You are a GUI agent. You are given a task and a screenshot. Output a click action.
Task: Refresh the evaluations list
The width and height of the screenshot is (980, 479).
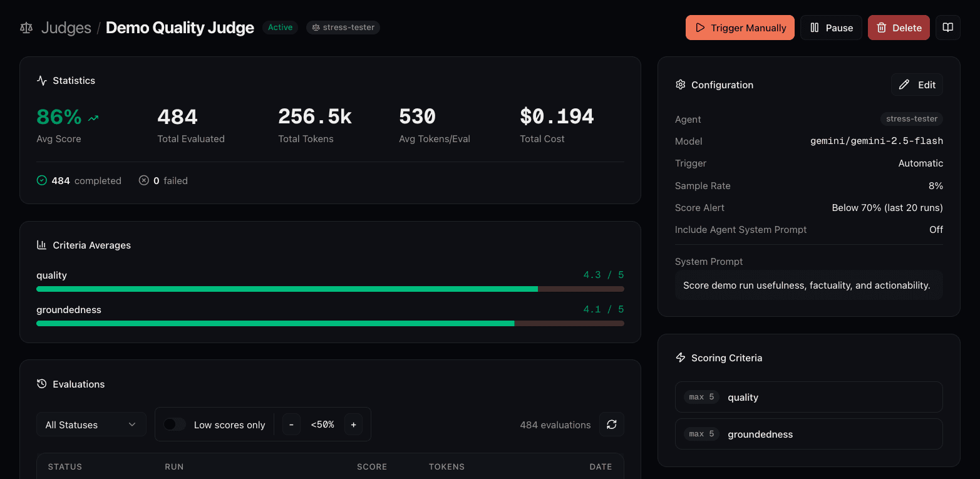pyautogui.click(x=612, y=425)
